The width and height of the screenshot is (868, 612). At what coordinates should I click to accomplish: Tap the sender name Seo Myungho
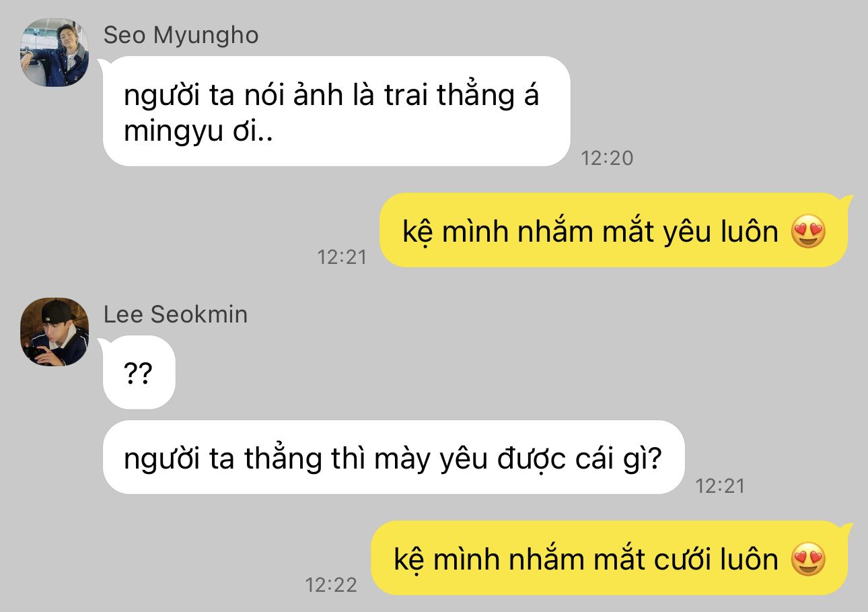(181, 35)
